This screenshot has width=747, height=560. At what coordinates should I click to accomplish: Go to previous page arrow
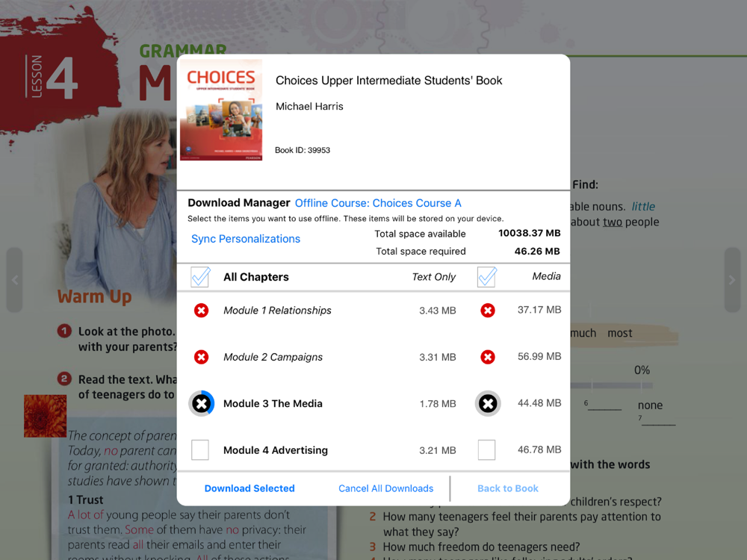click(15, 280)
